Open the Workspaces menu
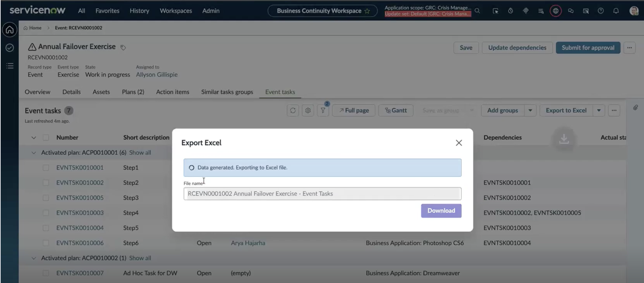644x283 pixels. (x=176, y=11)
